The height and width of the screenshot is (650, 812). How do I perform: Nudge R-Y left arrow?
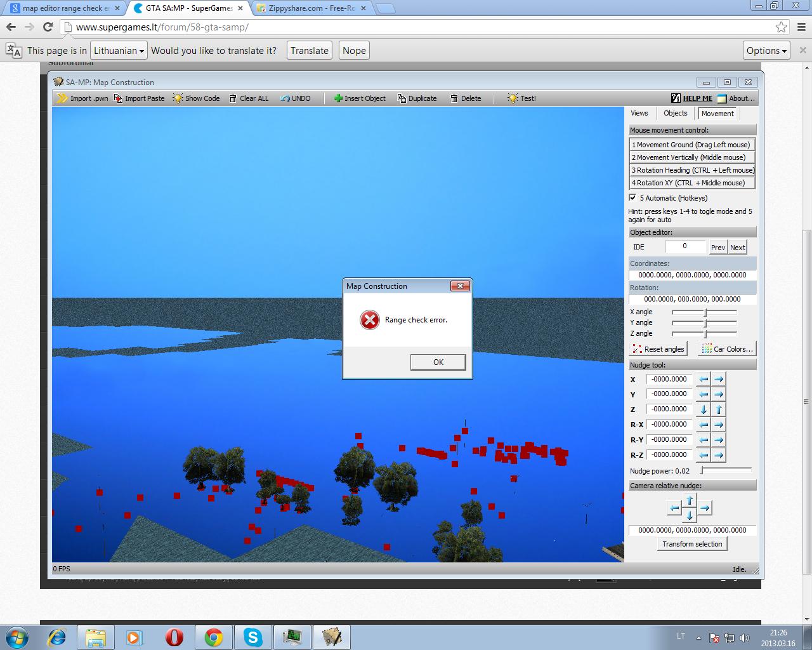click(x=704, y=440)
